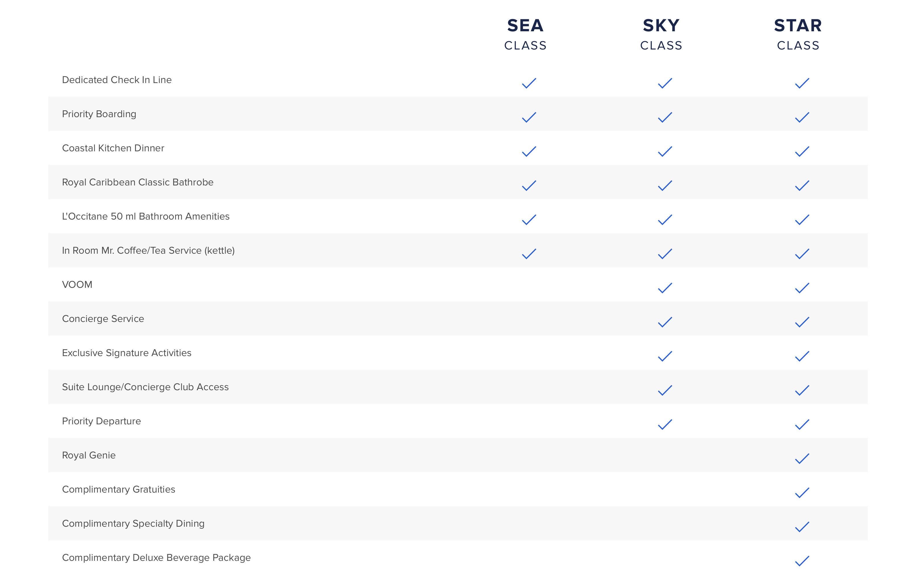Click Sky Class check for Coastal Kitchen Dinner

click(665, 152)
